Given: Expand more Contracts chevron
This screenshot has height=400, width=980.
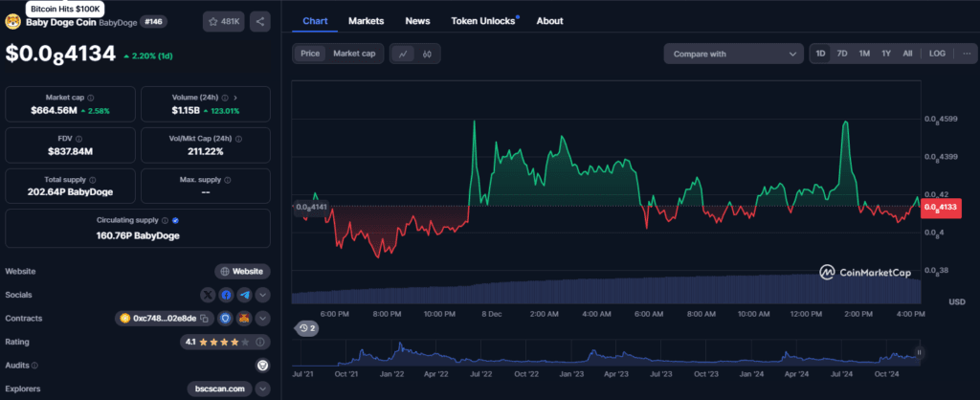Looking at the screenshot, I should (263, 319).
